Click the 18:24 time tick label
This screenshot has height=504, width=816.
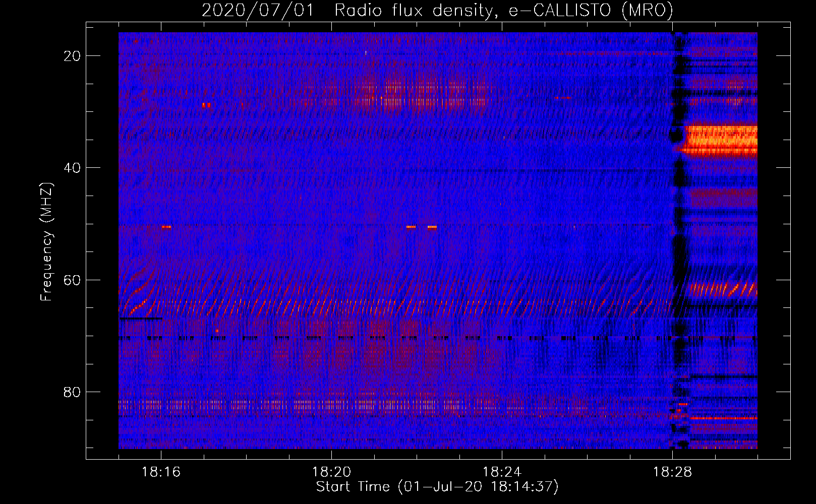(x=502, y=472)
